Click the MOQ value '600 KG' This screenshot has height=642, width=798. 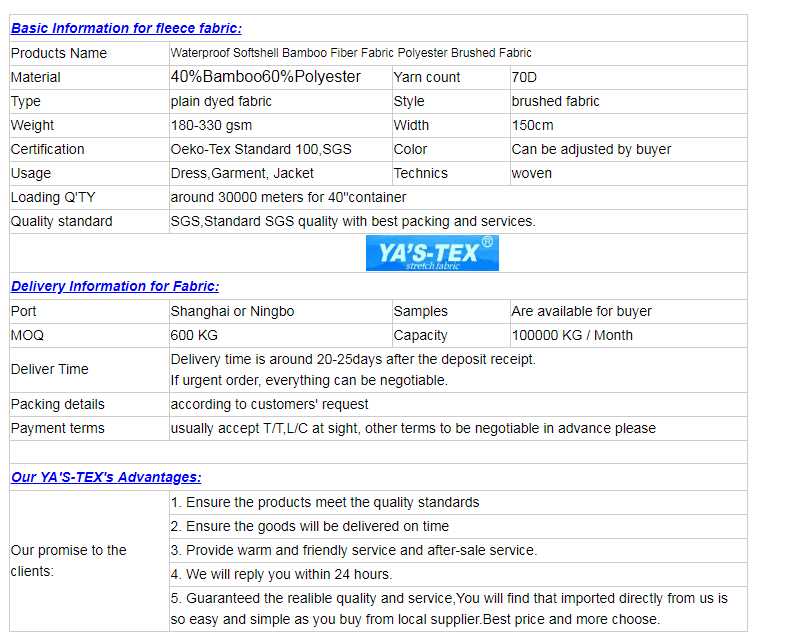194,335
